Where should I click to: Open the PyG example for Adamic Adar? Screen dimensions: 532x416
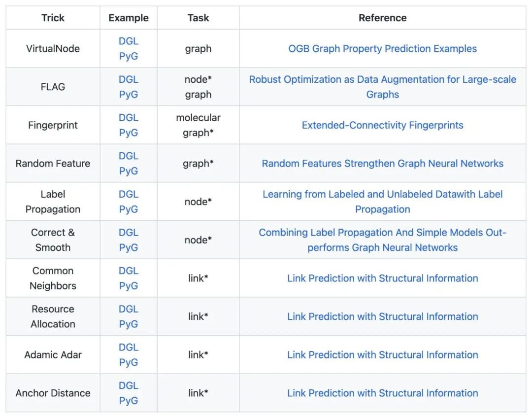point(128,362)
